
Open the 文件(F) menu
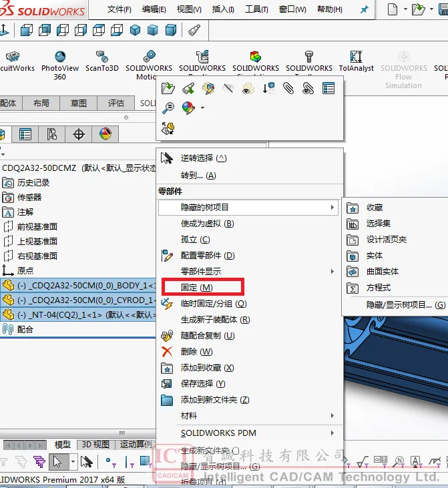click(120, 9)
